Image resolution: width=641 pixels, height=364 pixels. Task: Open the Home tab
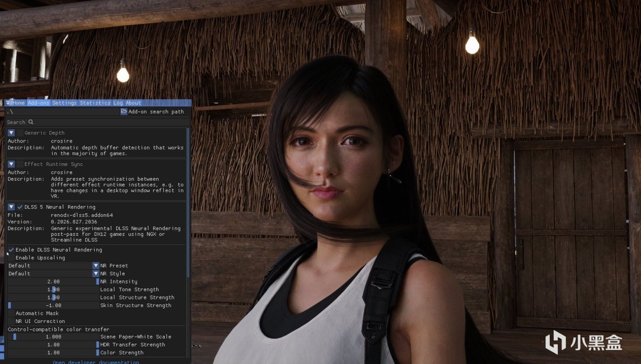(19, 103)
